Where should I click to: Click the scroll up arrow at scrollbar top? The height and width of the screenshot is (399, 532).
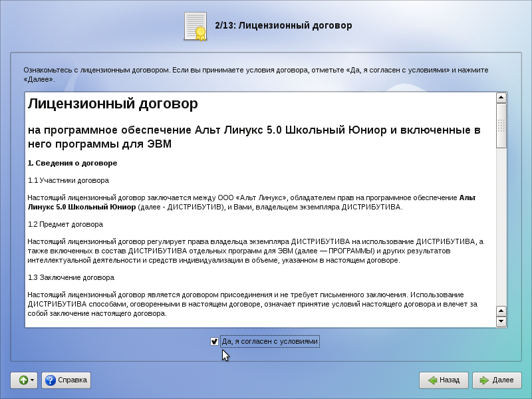tap(501, 98)
